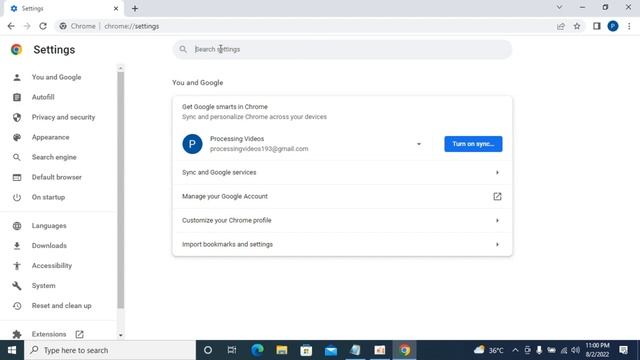Open System settings

[43, 286]
